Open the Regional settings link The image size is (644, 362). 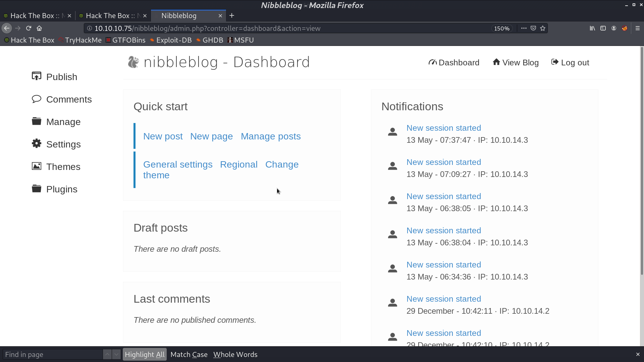tap(239, 165)
